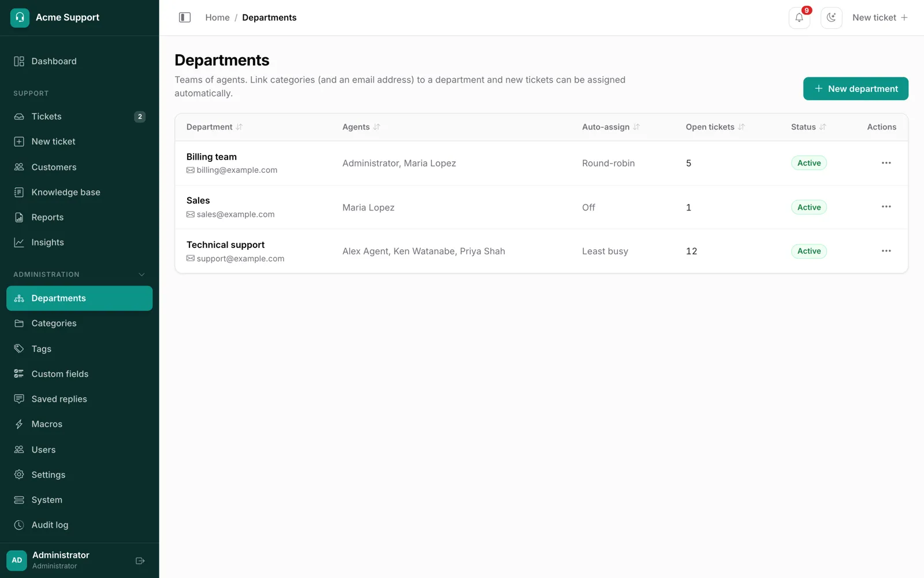924x578 pixels.
Task: Open Insights page
Action: coord(80,242)
